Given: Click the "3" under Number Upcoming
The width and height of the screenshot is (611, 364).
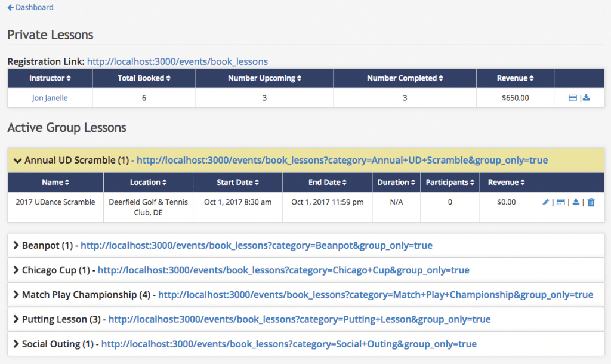Looking at the screenshot, I should (x=264, y=98).
